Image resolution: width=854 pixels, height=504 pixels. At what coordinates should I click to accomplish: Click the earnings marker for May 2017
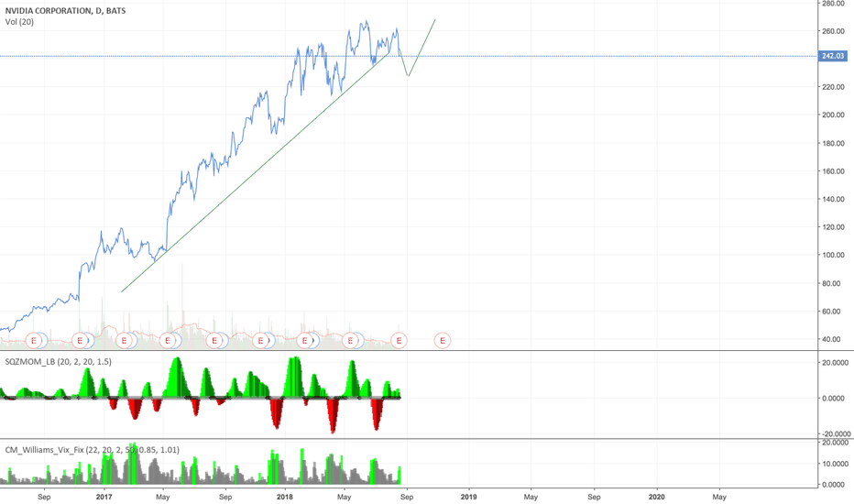coord(168,341)
